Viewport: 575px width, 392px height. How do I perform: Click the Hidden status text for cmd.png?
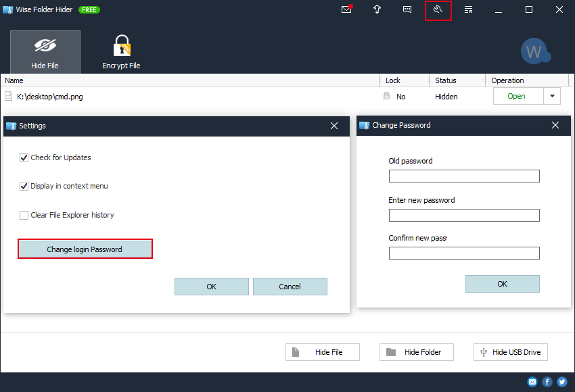point(446,97)
